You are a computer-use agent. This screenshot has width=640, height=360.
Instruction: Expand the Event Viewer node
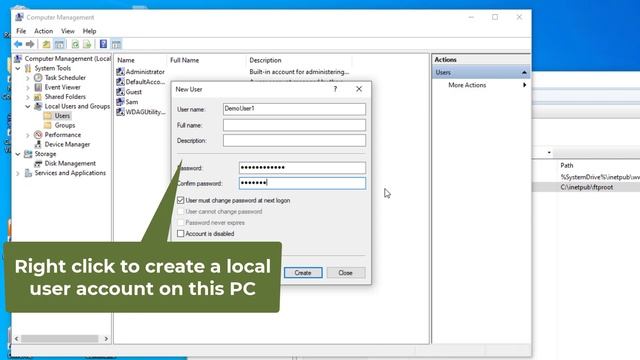point(28,87)
